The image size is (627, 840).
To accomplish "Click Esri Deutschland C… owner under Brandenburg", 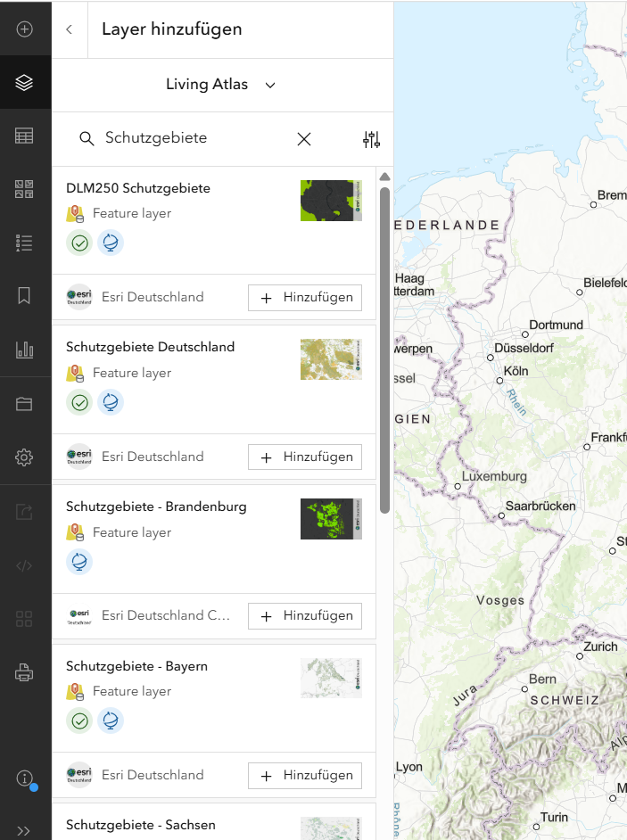I will click(x=166, y=615).
